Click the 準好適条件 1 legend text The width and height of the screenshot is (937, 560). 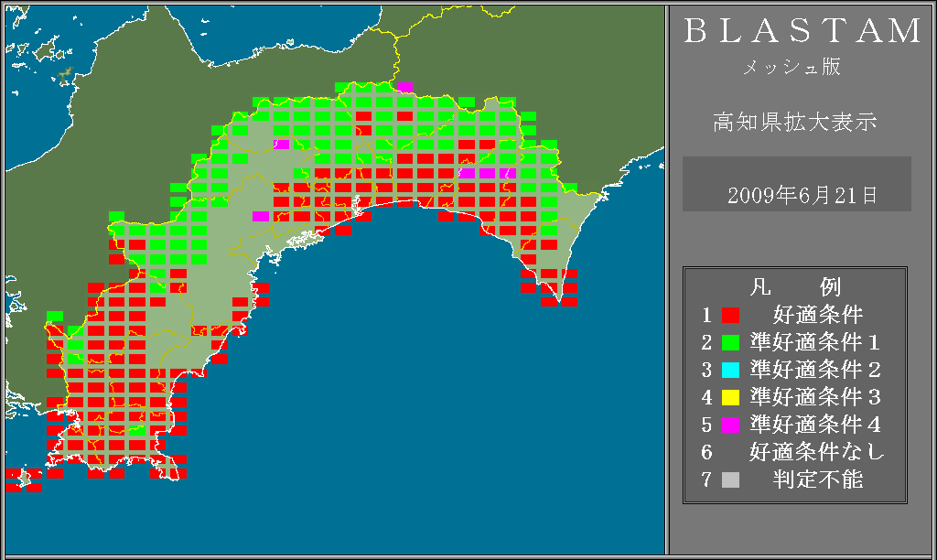(x=815, y=342)
